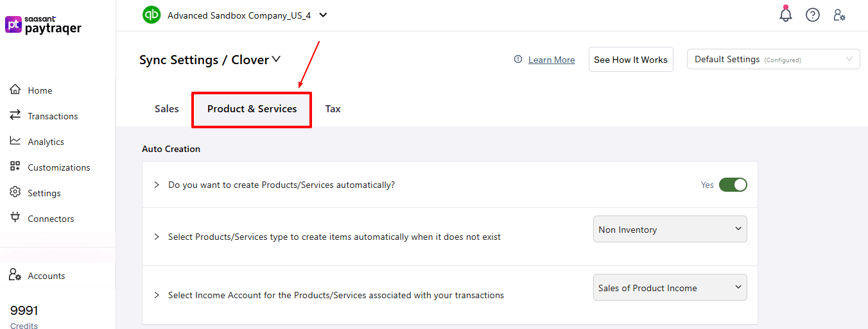Screen dimensions: 868x329
Task: Open Connectors in sidebar
Action: [51, 219]
